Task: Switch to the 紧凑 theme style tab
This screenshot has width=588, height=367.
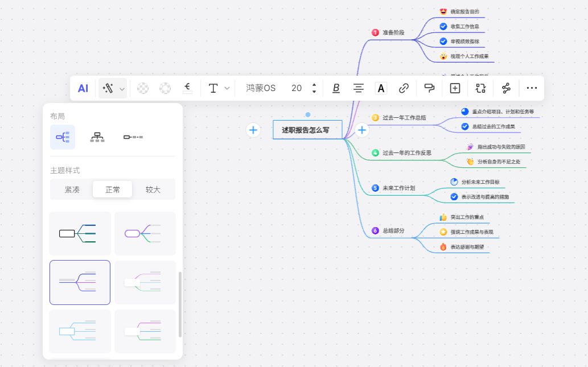Action: 72,189
